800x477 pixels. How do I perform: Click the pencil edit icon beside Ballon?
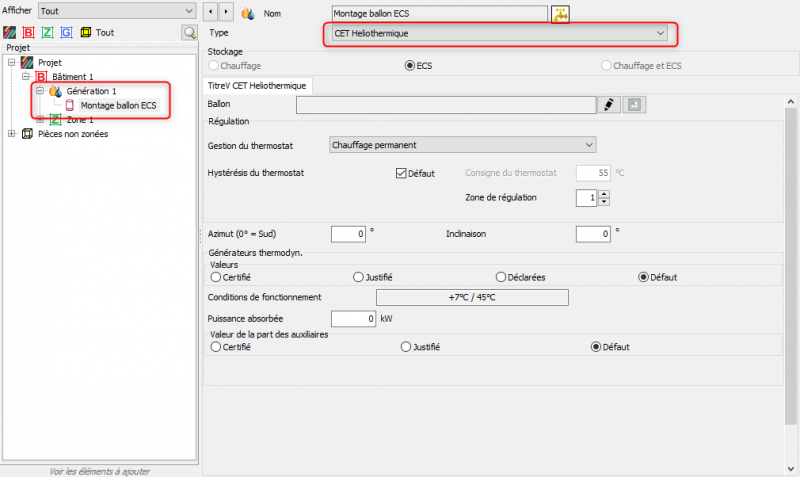pos(608,104)
